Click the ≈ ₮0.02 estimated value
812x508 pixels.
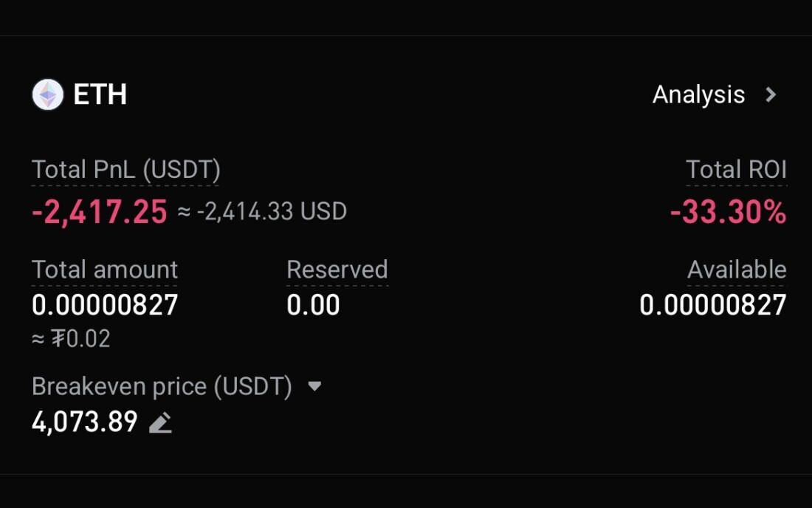pyautogui.click(x=71, y=339)
